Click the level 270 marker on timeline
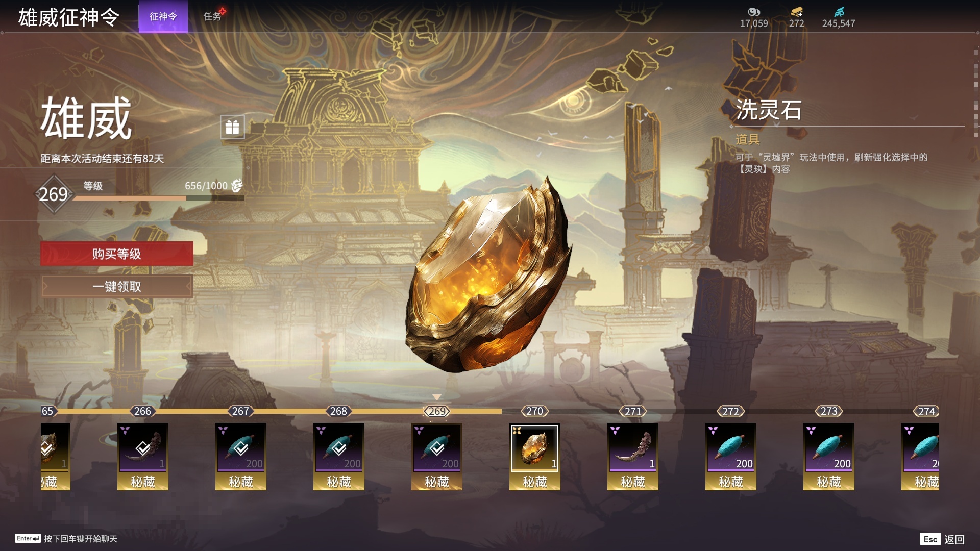 534,411
